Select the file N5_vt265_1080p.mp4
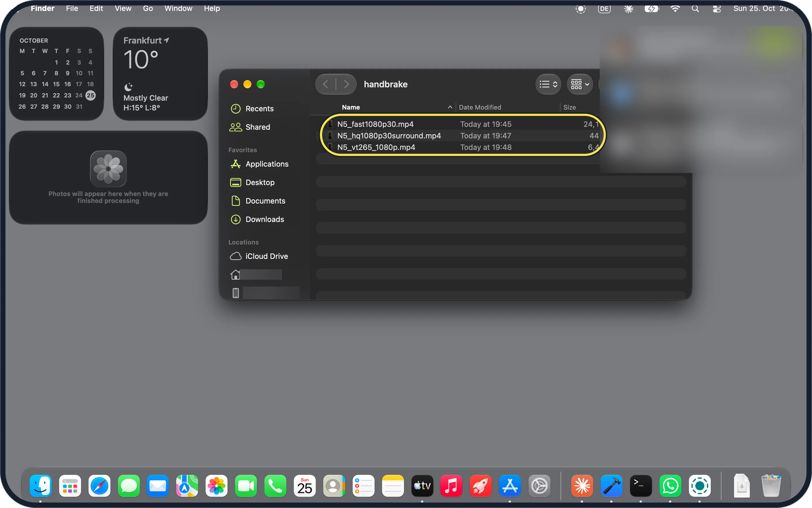 tap(376, 147)
